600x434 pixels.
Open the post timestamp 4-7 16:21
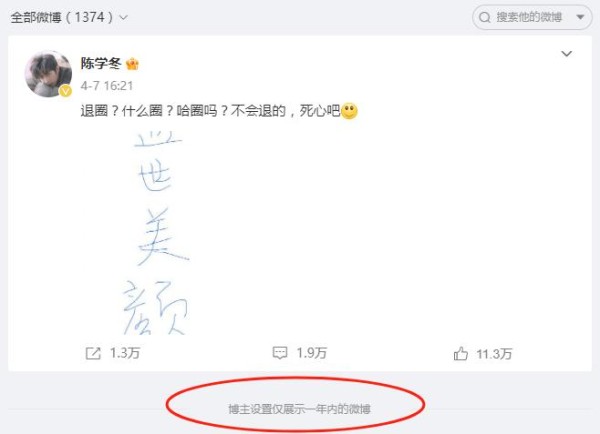pos(107,86)
